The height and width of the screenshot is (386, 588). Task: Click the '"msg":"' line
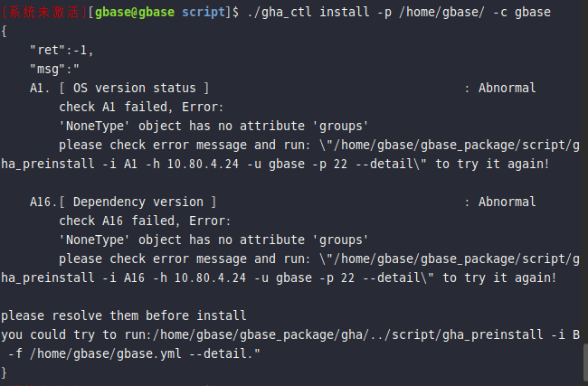55,70
